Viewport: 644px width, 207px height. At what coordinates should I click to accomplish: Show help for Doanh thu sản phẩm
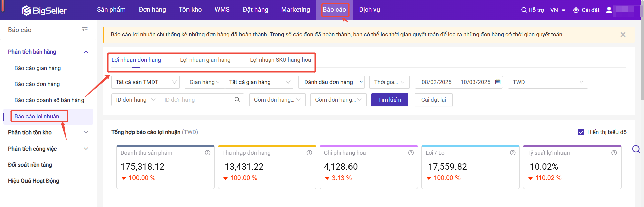click(208, 153)
